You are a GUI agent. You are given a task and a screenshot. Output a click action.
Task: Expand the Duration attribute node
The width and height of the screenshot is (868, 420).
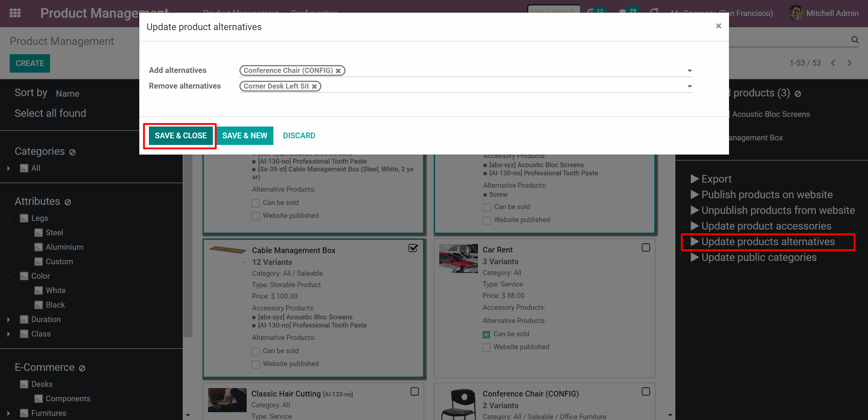click(x=8, y=320)
